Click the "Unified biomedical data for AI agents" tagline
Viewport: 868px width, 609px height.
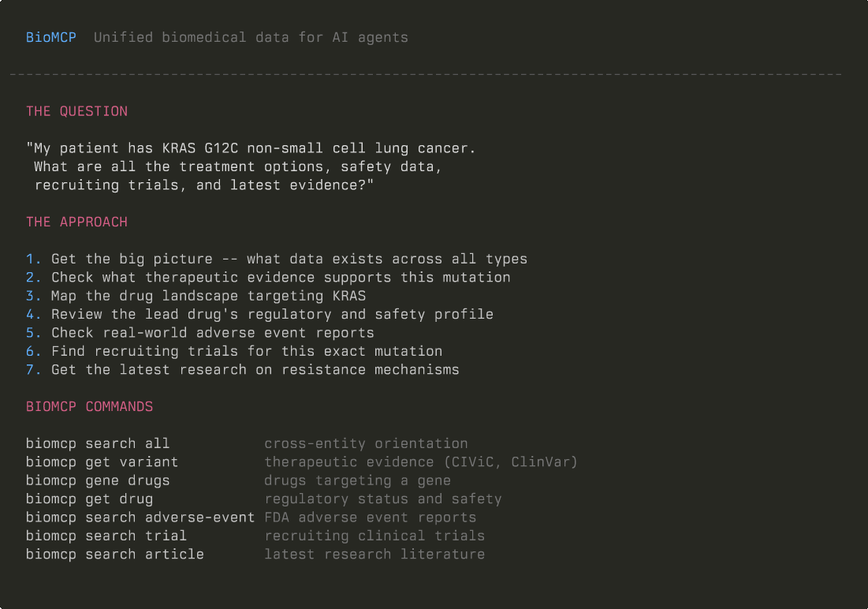pyautogui.click(x=251, y=37)
